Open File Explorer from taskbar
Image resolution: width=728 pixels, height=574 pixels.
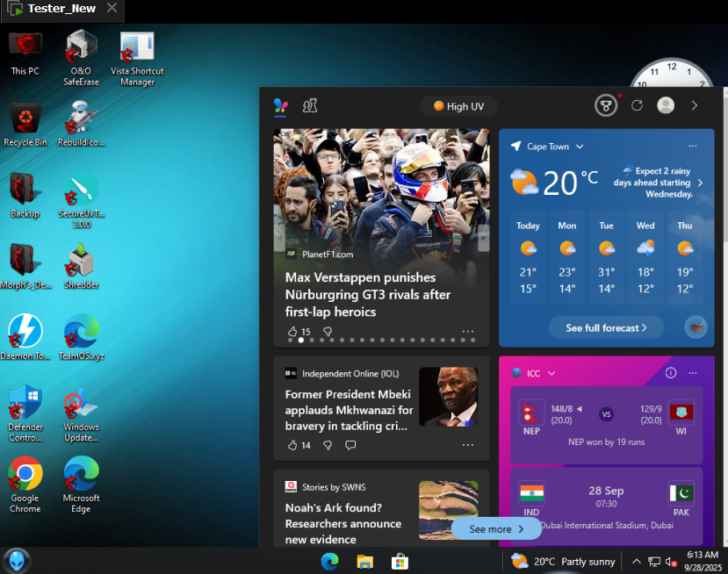point(365,562)
